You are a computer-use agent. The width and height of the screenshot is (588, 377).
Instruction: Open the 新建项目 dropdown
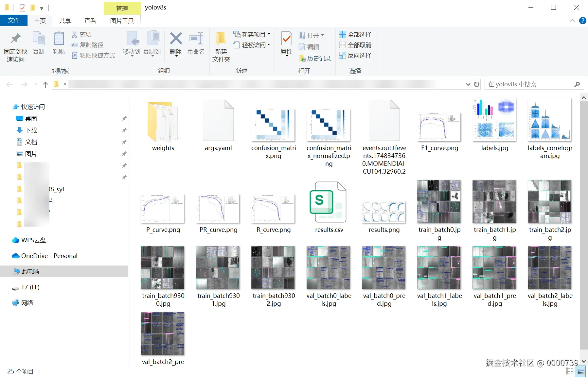tap(268, 34)
